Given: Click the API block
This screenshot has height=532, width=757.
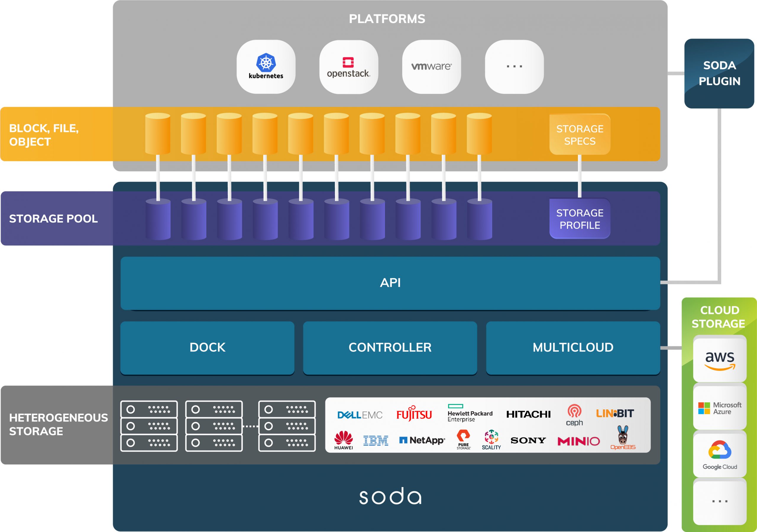Looking at the screenshot, I should click(390, 283).
